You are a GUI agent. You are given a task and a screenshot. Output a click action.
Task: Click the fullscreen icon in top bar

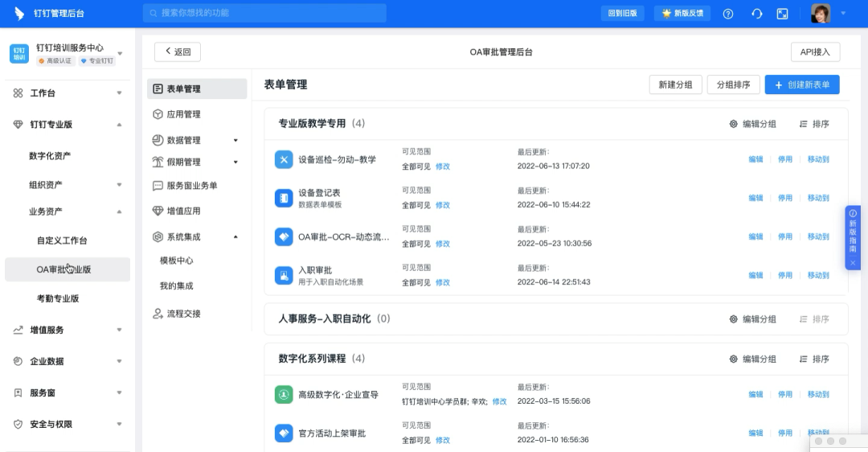coord(783,14)
